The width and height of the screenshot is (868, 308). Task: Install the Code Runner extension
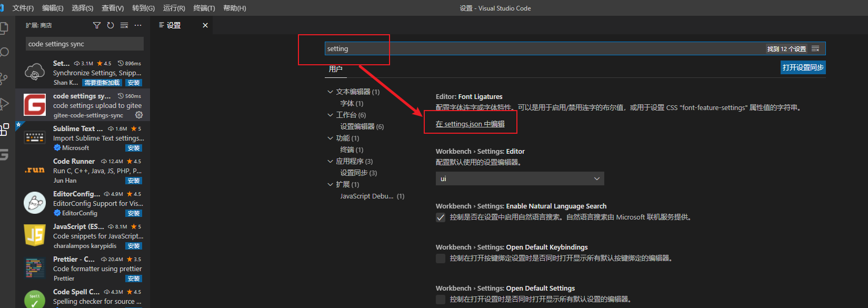tap(134, 181)
